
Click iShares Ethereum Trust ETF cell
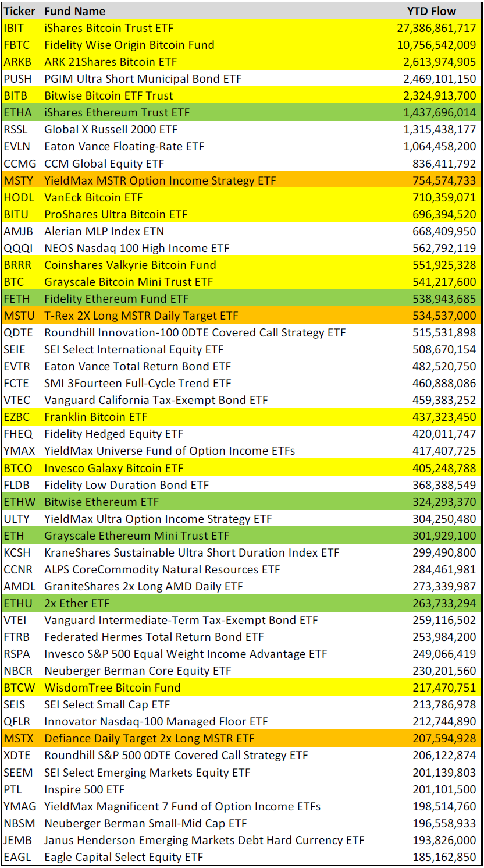click(117, 112)
